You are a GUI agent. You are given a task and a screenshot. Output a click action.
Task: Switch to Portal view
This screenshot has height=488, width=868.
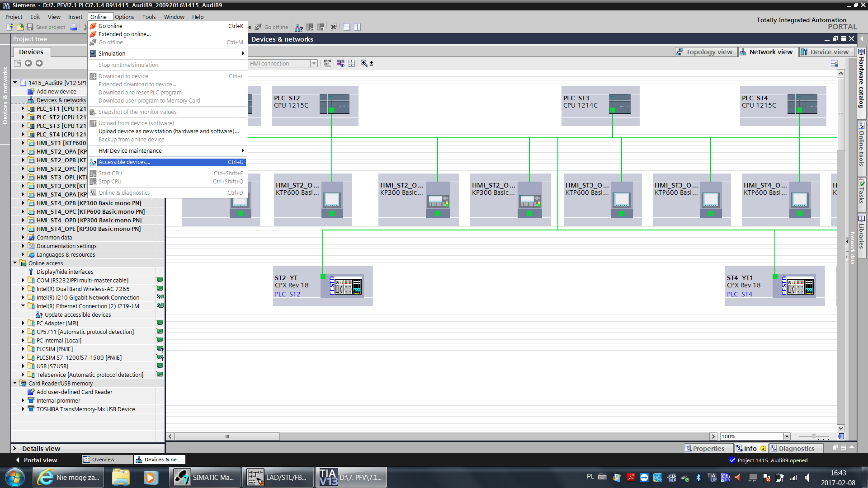(37, 460)
